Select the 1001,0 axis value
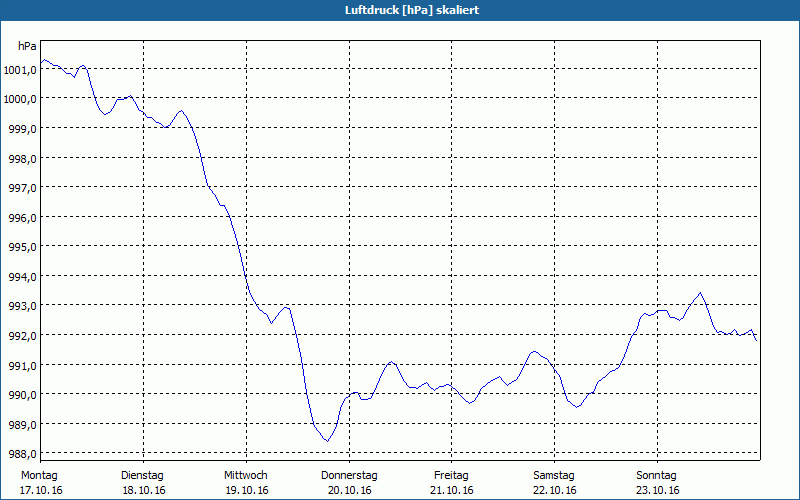800x500 pixels. 19,70
